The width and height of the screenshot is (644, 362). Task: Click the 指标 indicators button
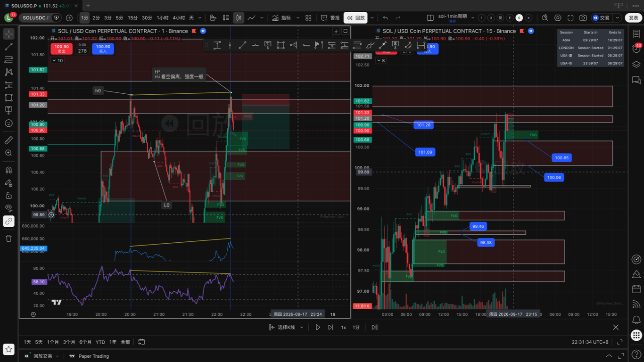click(281, 18)
